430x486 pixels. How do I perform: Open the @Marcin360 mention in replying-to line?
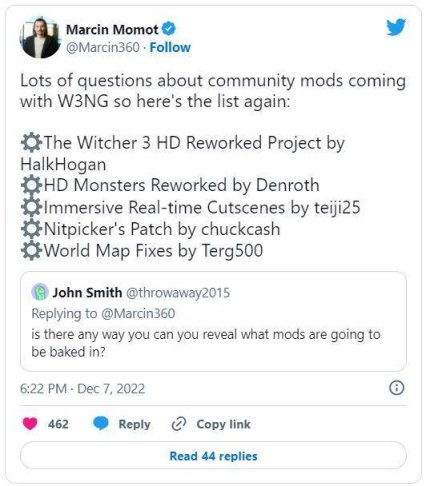pos(138,314)
